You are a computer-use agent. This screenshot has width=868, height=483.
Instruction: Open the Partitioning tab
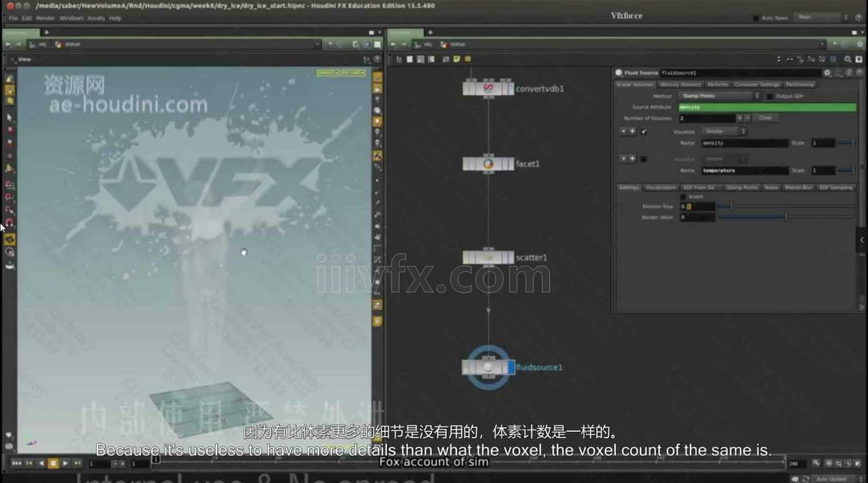point(799,84)
